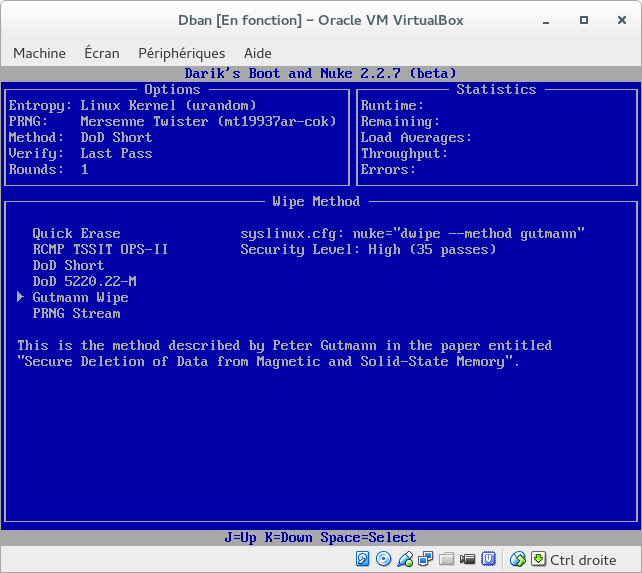
Task: Open the Aide menu
Action: (x=258, y=53)
